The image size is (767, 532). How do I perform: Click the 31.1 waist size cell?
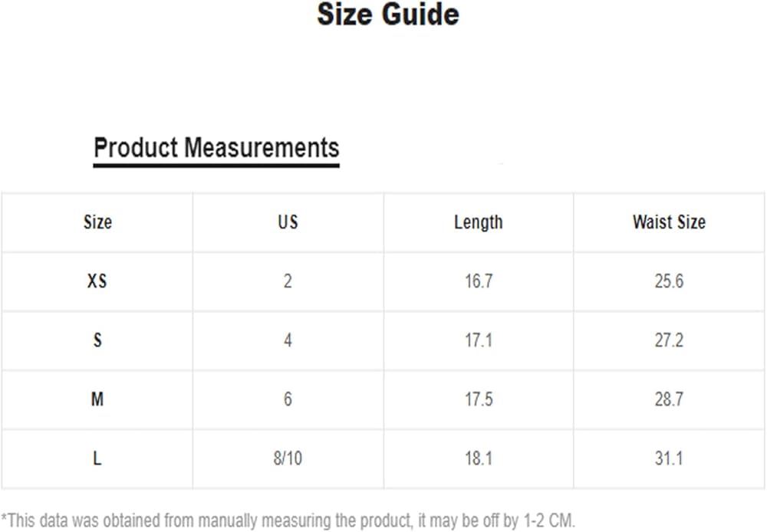pos(669,458)
